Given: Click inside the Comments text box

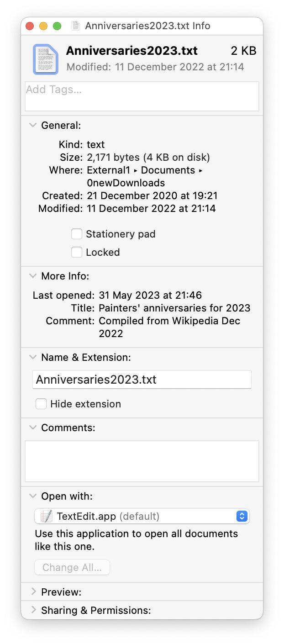Looking at the screenshot, I should 142,461.
